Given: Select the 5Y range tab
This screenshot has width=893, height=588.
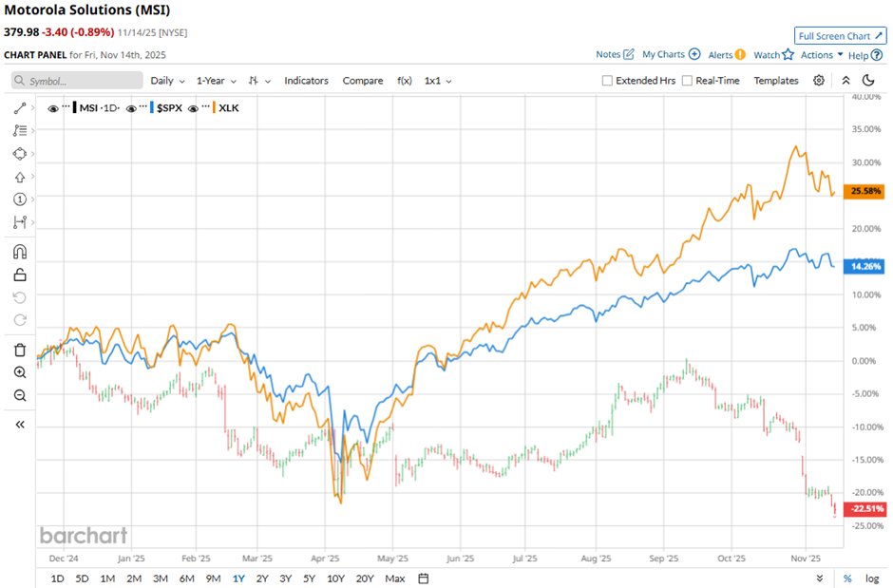Looking at the screenshot, I should point(310,579).
